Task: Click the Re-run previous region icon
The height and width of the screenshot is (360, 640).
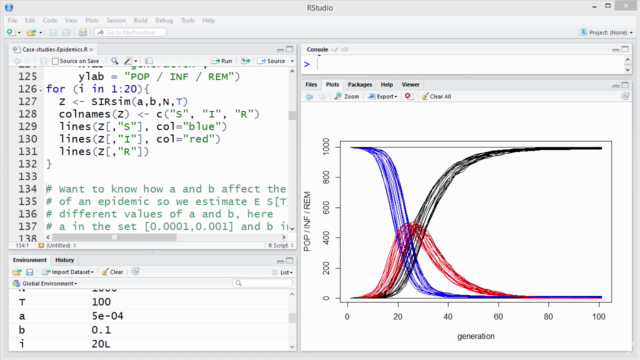Action: tap(245, 61)
